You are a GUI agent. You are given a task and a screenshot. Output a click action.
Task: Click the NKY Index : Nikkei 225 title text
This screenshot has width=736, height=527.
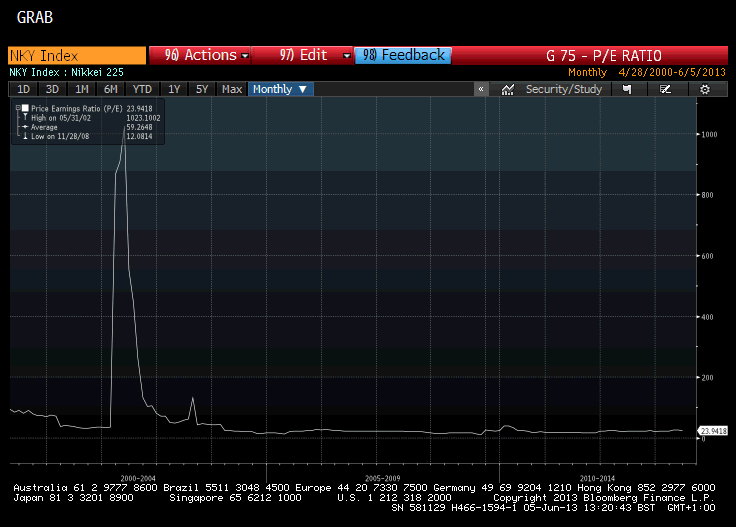click(67, 72)
